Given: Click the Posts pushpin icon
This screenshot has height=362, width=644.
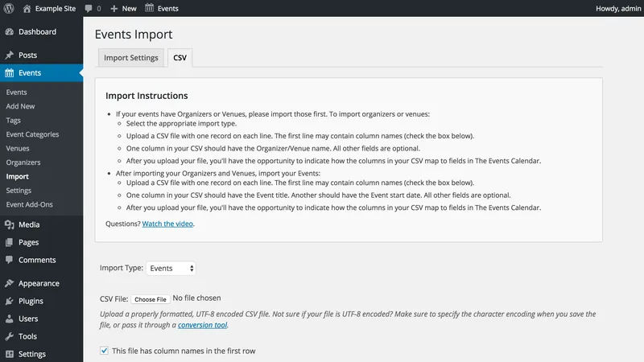Looking at the screenshot, I should pos(9,55).
